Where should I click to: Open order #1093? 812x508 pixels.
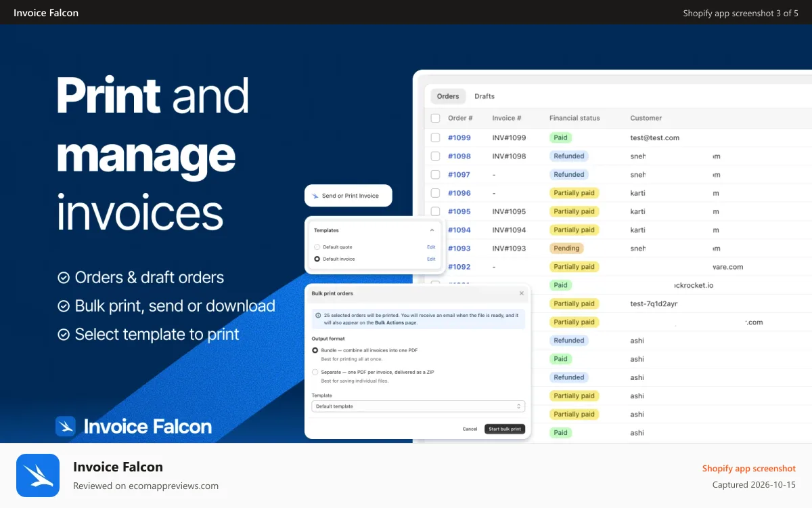pos(459,248)
